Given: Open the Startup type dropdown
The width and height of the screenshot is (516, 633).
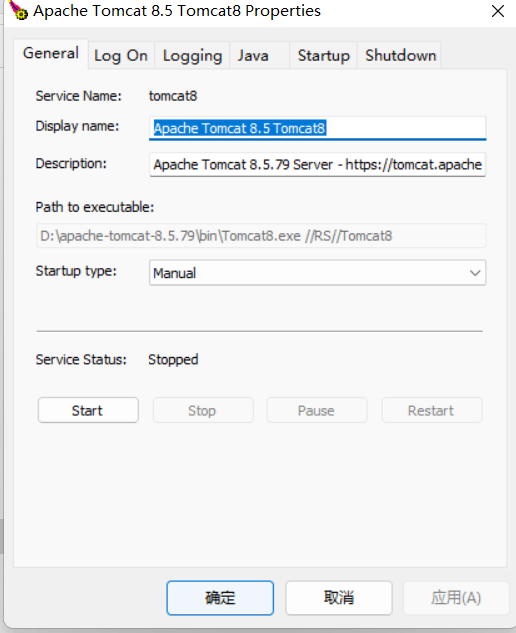Looking at the screenshot, I should (317, 273).
